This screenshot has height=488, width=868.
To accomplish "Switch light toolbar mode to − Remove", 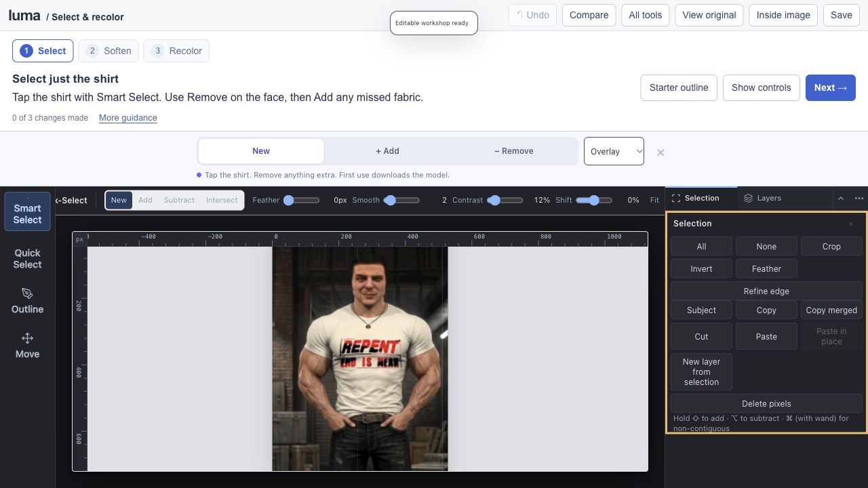I will pyautogui.click(x=514, y=151).
